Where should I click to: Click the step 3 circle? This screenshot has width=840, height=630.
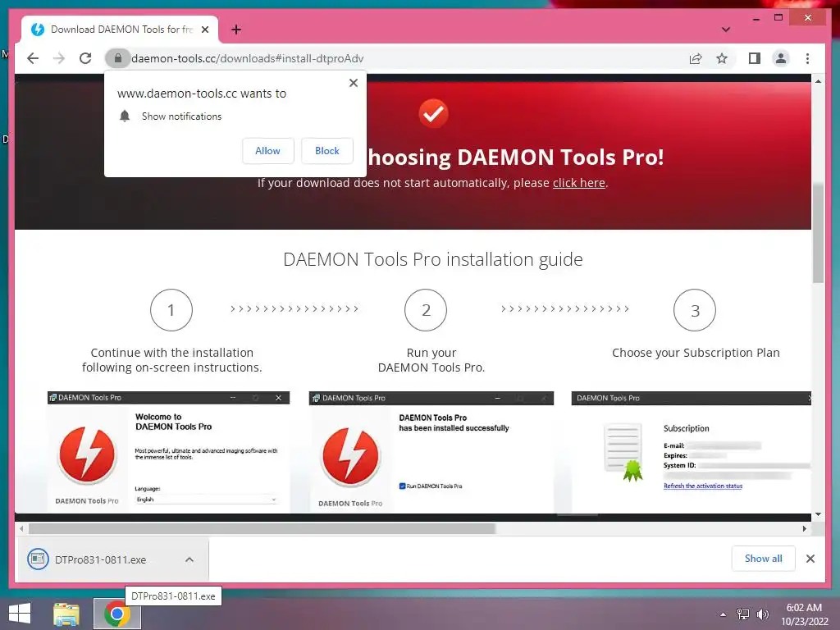[695, 310]
